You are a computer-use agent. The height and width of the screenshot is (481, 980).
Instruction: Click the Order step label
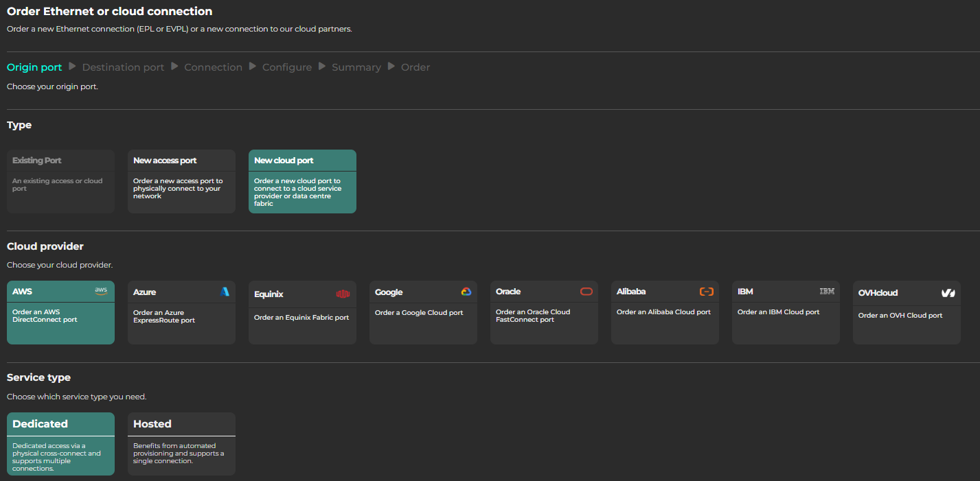415,67
